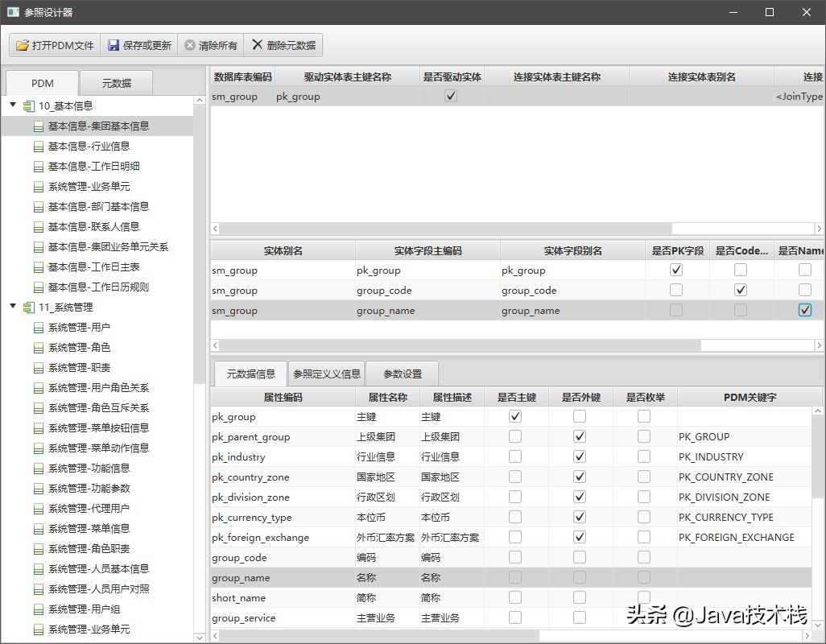
Task: Click table icon of 系统管理-用户组
Action: click(x=39, y=609)
